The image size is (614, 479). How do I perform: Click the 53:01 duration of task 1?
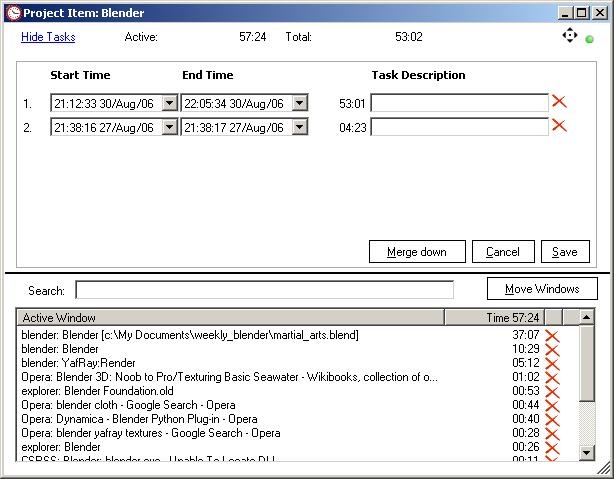click(352, 104)
